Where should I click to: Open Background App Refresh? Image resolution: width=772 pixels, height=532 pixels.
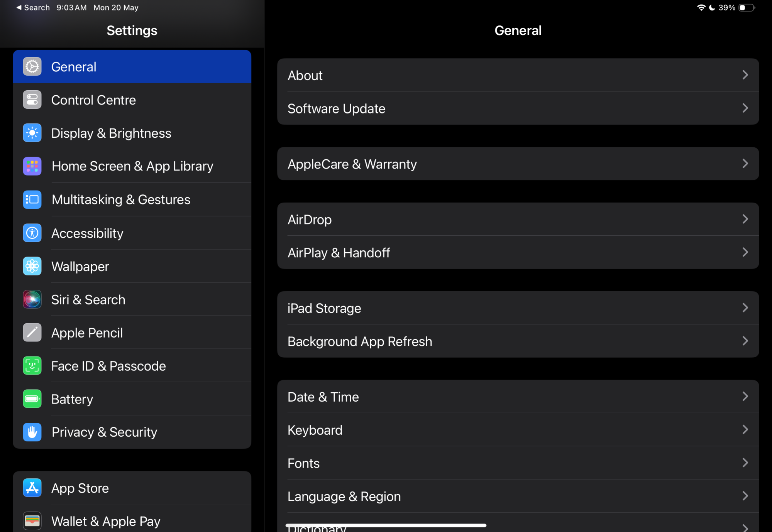point(518,341)
